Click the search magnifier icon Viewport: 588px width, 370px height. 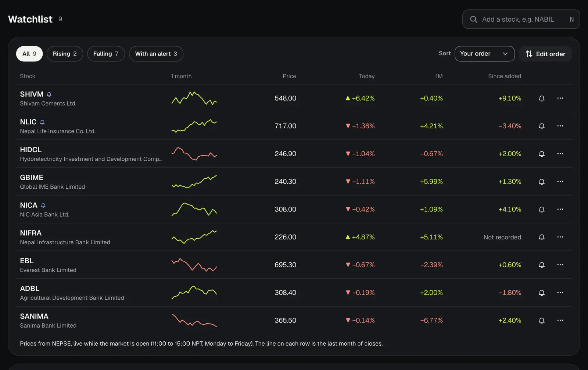tap(474, 19)
